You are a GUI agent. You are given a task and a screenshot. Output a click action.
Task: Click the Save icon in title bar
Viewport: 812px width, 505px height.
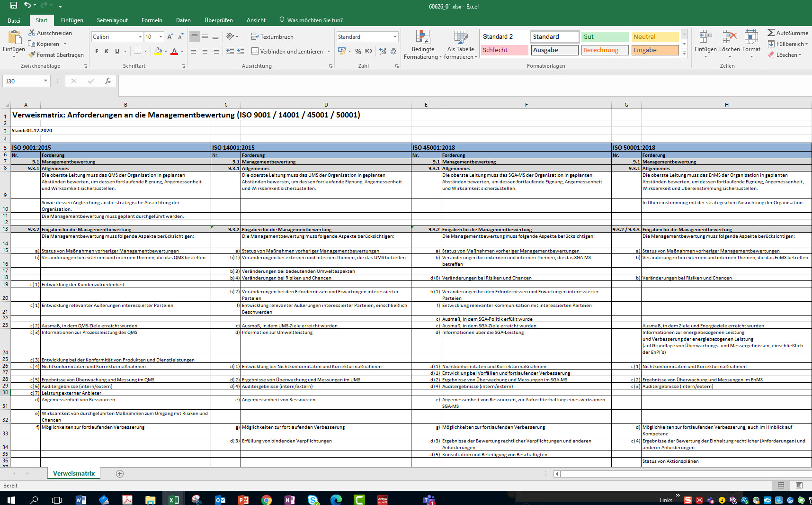pos(13,6)
